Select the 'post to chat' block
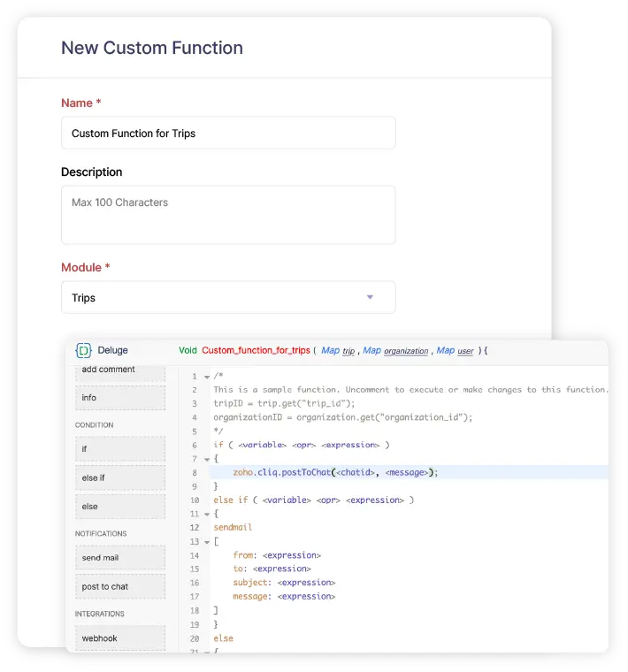 pyautogui.click(x=120, y=586)
